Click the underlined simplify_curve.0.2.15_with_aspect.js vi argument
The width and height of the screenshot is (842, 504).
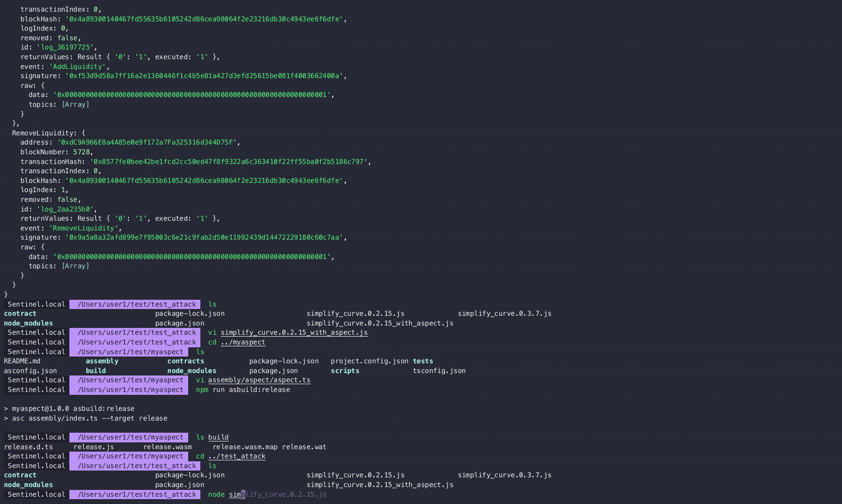(294, 332)
